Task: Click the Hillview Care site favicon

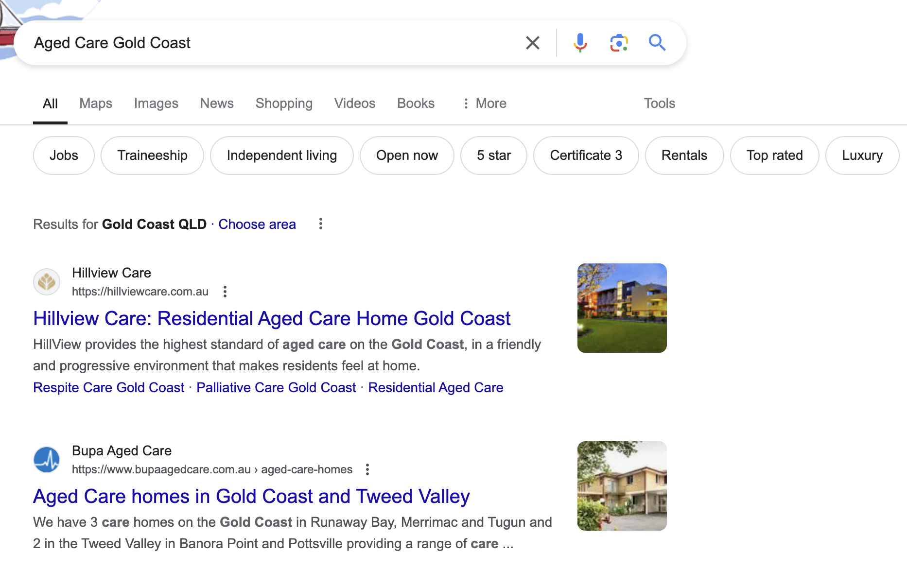Action: click(47, 282)
